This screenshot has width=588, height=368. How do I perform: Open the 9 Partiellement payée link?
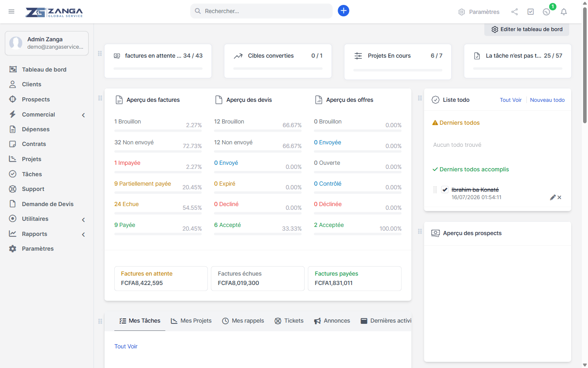(143, 184)
